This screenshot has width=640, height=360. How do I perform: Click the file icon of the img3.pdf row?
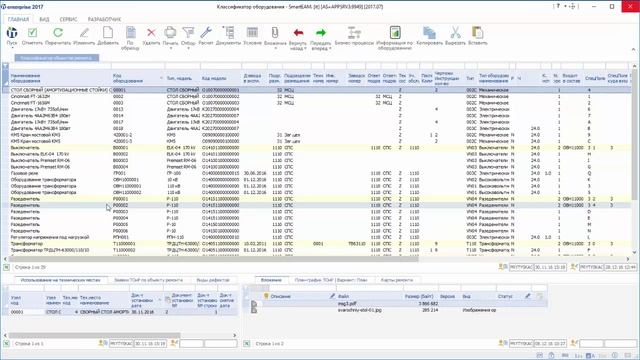point(254,304)
